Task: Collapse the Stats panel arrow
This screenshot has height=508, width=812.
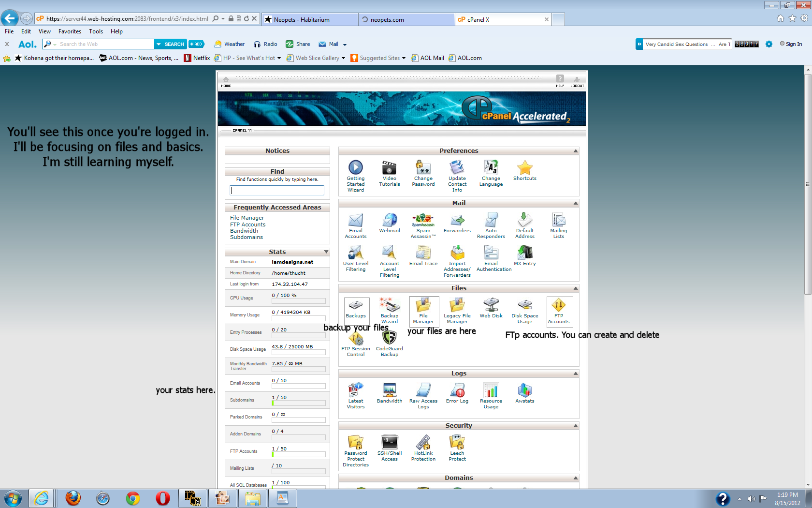Action: coord(326,252)
